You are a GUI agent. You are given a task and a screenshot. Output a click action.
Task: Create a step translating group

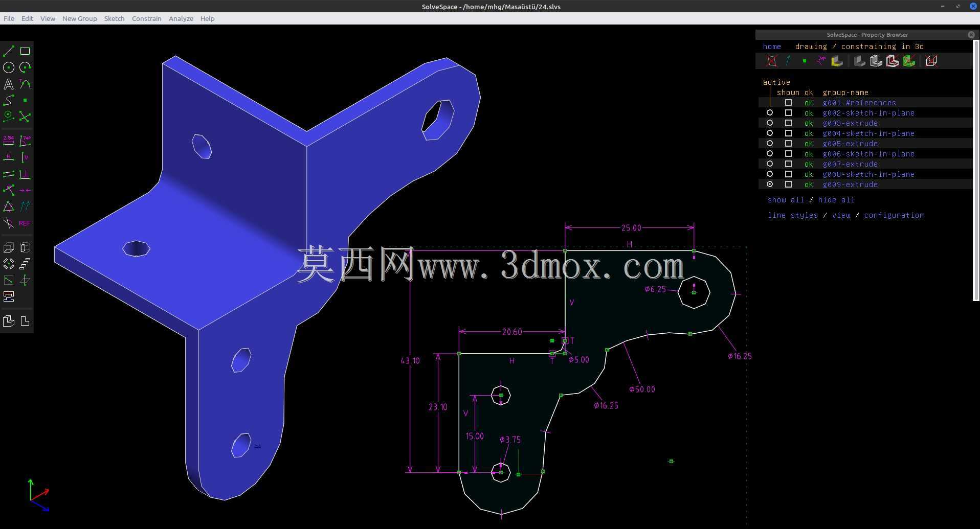coord(25,264)
